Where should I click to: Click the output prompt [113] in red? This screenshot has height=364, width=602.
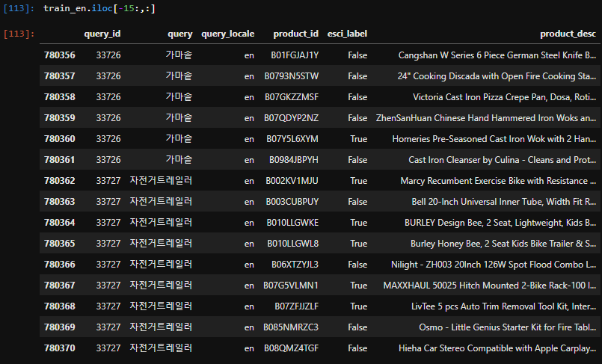click(x=19, y=34)
